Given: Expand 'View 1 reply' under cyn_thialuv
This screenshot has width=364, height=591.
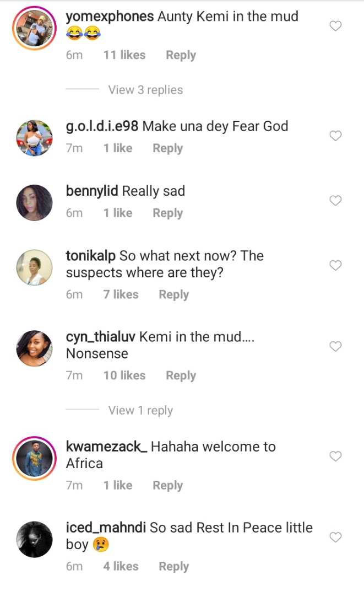Looking at the screenshot, I should (x=140, y=410).
